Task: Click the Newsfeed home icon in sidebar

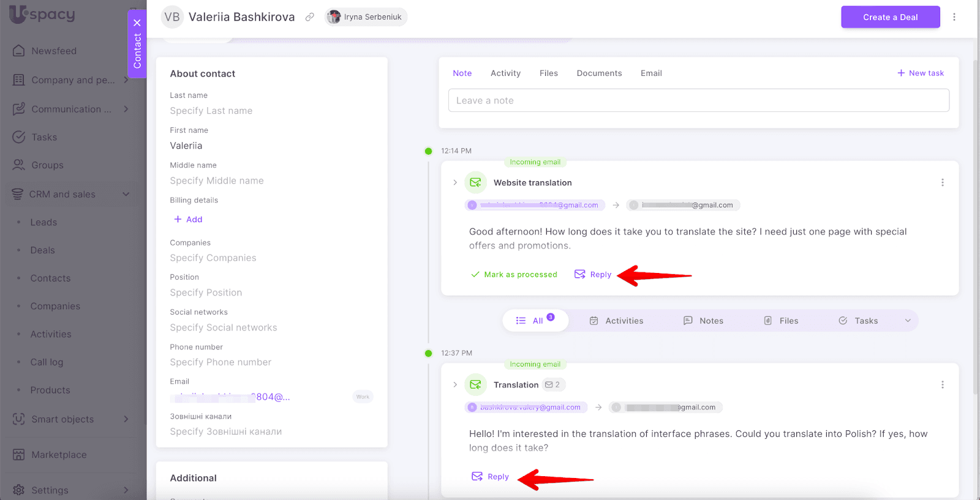Action: pyautogui.click(x=19, y=51)
